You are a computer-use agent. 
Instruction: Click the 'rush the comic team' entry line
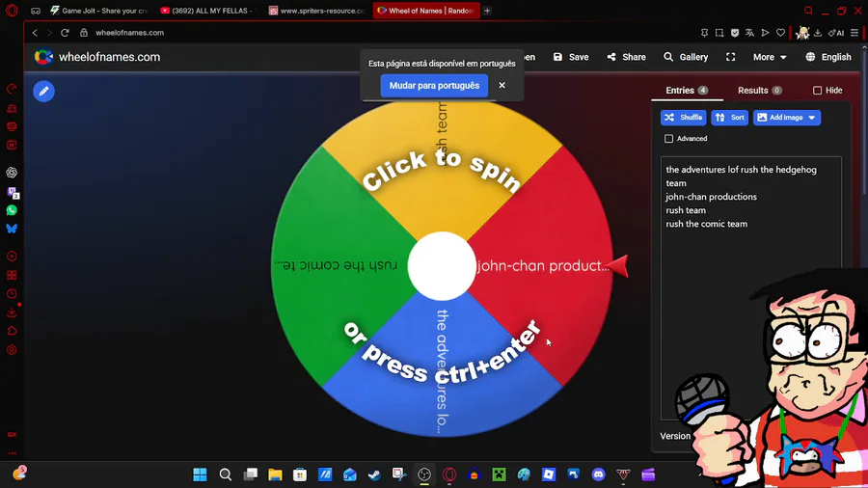[706, 224]
